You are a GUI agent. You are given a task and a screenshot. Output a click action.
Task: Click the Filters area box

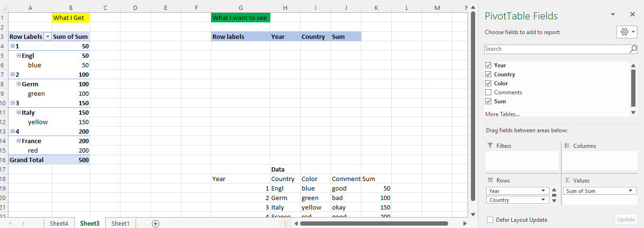pos(522,161)
